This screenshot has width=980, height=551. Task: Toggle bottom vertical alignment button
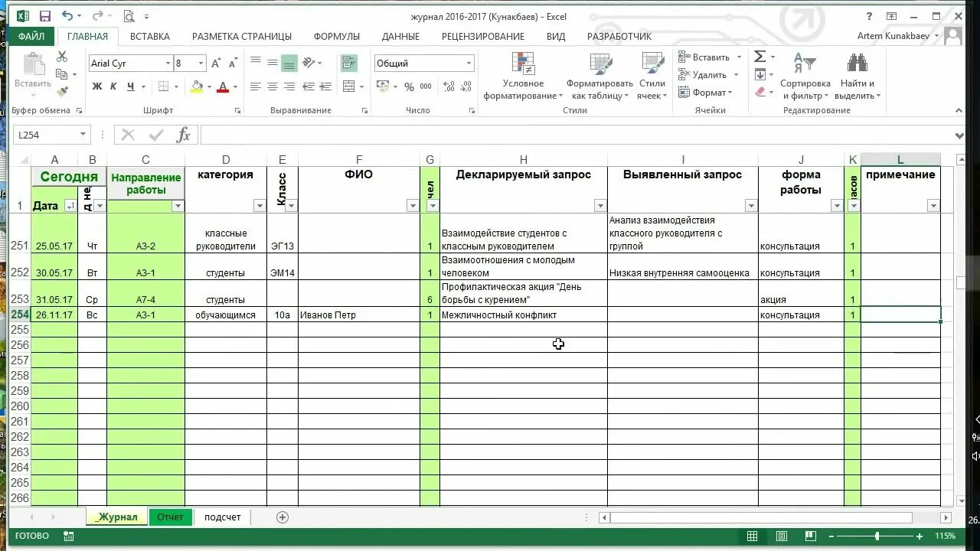[x=289, y=64]
